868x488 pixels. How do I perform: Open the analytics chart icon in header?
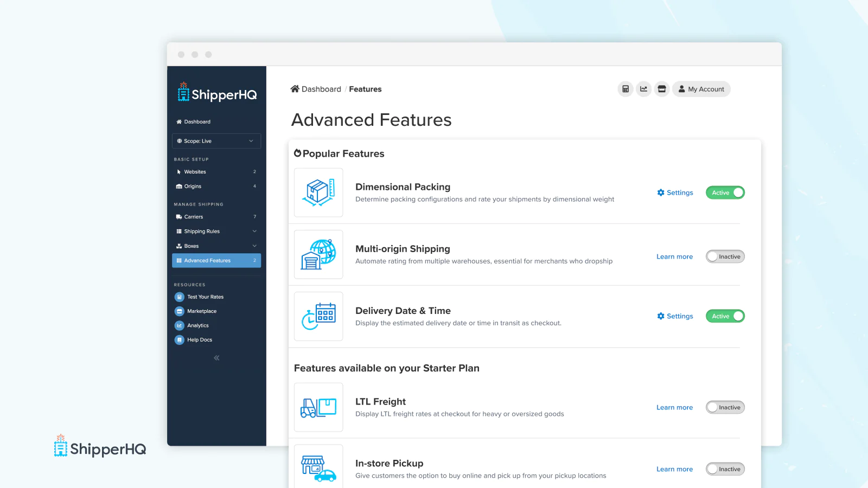pyautogui.click(x=643, y=89)
